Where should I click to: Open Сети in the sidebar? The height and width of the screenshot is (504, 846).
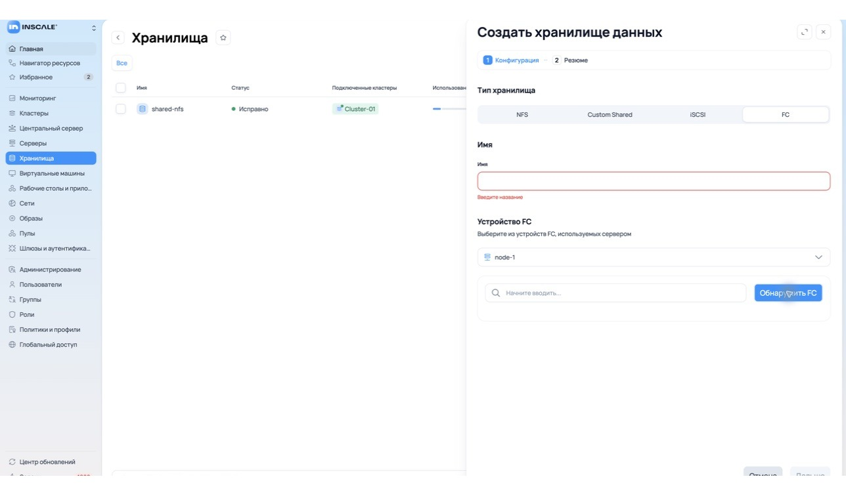tap(51, 203)
